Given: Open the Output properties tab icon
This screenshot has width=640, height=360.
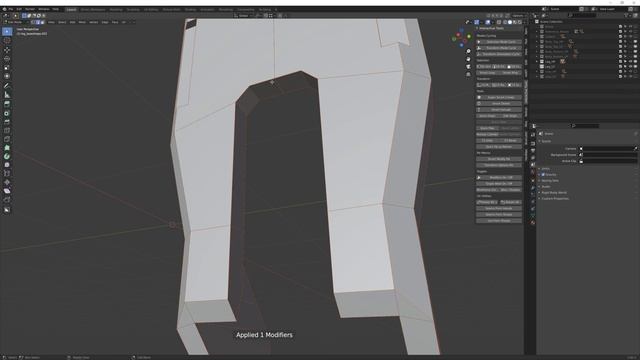Looking at the screenshot, I should pos(533,143).
